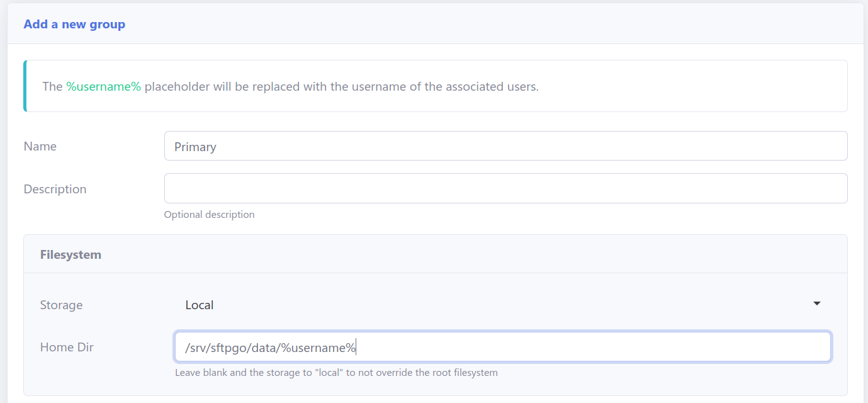This screenshot has width=868, height=403.
Task: Click the green %username% placeholder text
Action: click(x=103, y=87)
